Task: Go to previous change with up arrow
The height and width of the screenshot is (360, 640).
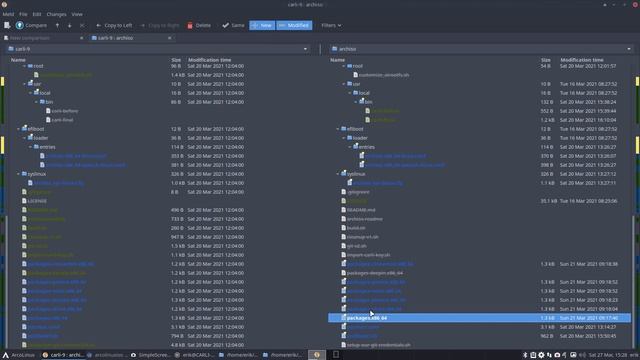Action: [57, 25]
